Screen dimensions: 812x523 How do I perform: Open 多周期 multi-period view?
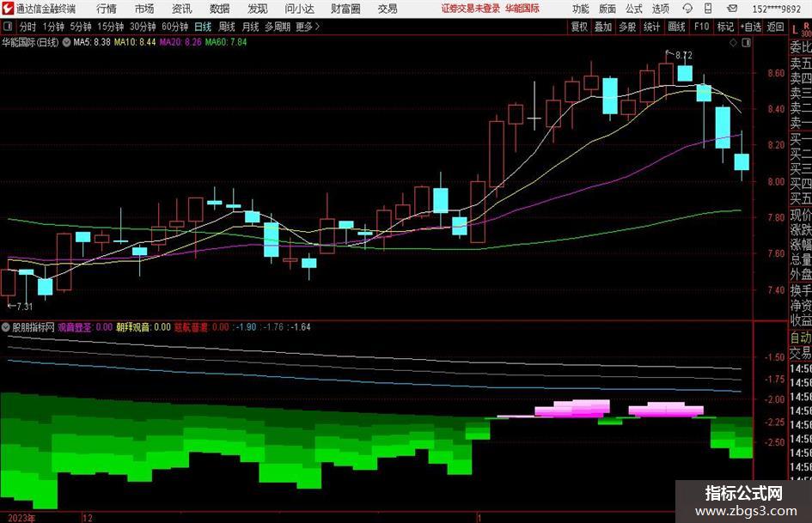pyautogui.click(x=278, y=27)
